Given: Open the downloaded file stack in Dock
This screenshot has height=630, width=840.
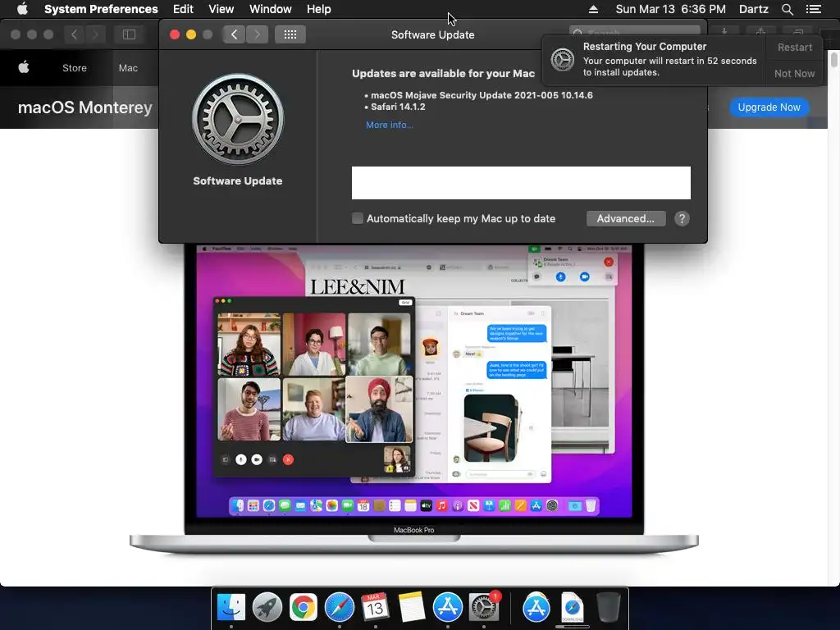Looking at the screenshot, I should pyautogui.click(x=572, y=608).
